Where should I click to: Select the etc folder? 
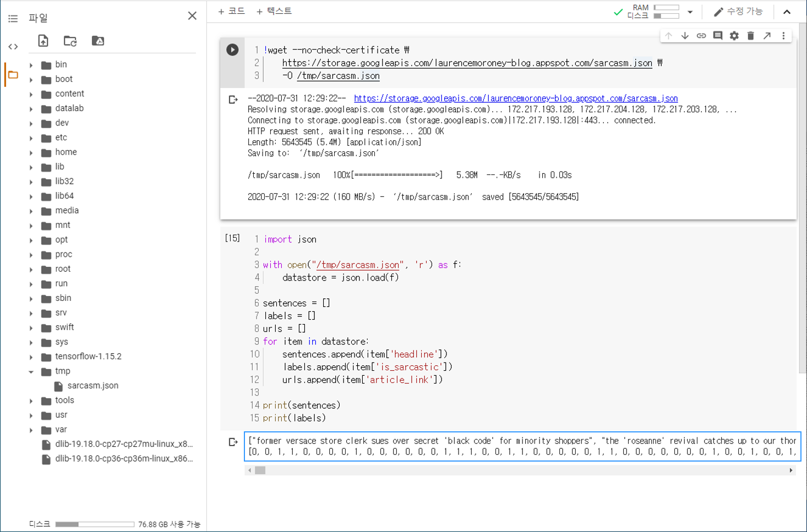(x=61, y=138)
